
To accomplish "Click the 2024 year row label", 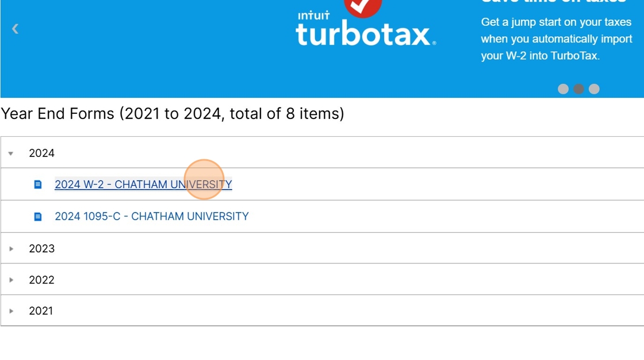I will (x=41, y=154).
